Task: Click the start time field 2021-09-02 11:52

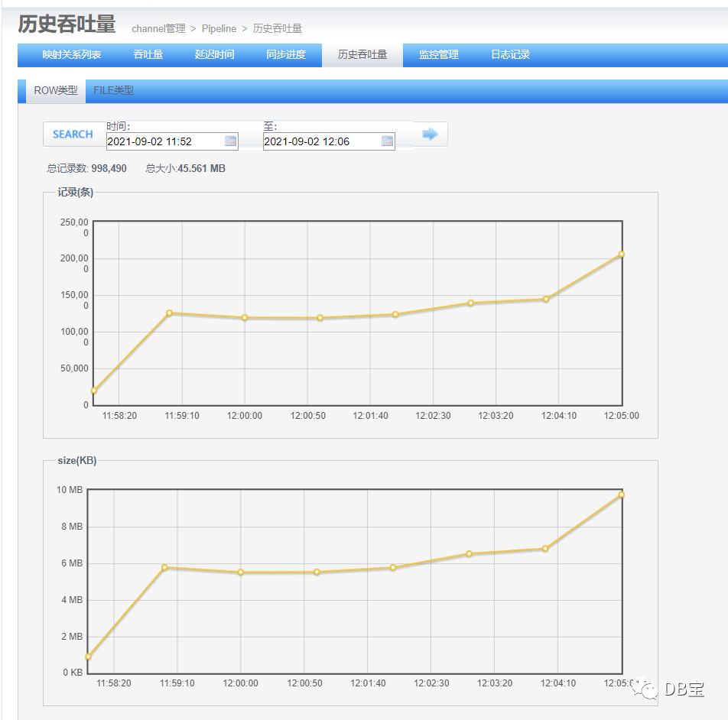Action: click(172, 141)
